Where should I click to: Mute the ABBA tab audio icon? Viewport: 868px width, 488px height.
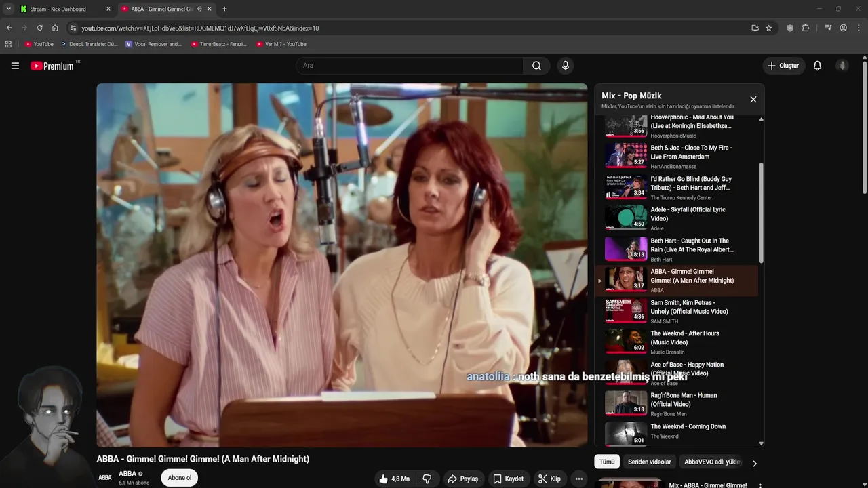pos(199,9)
